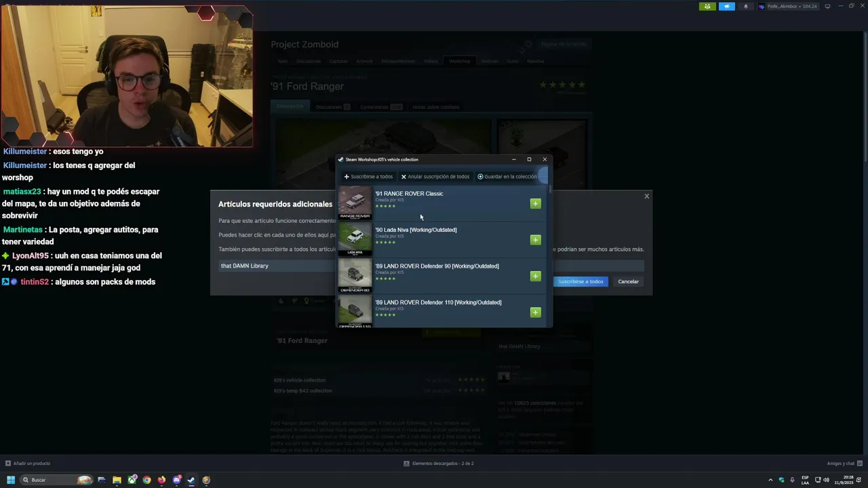The image size is (868, 488).
Task: Open 'Elementos descargados' downloads status
Action: 439,464
